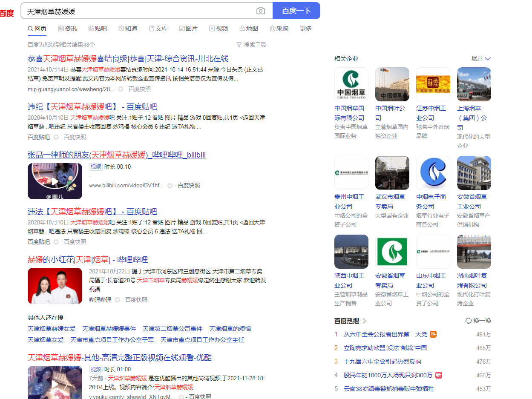
Task: Open company link 安徽省烟草工业公司
Action: 472,201
